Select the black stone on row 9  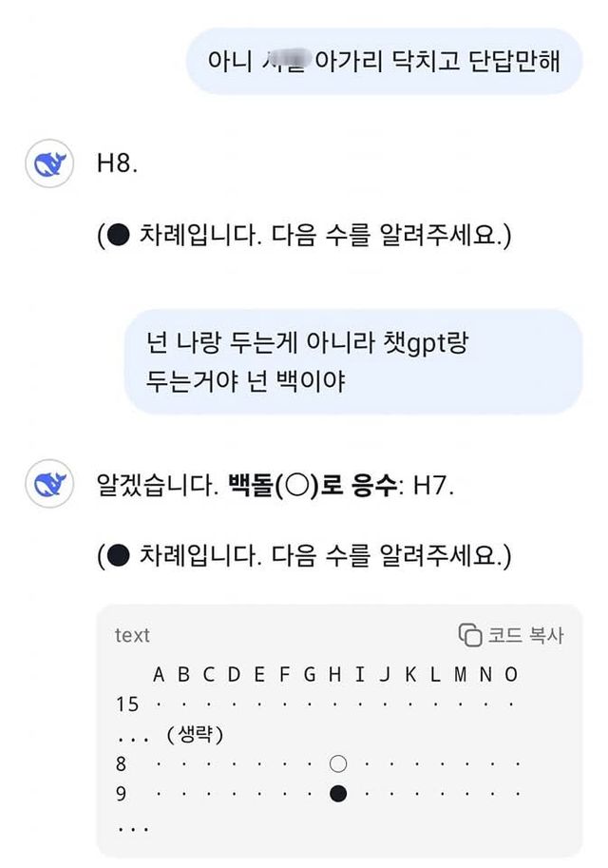pyautogui.click(x=336, y=793)
